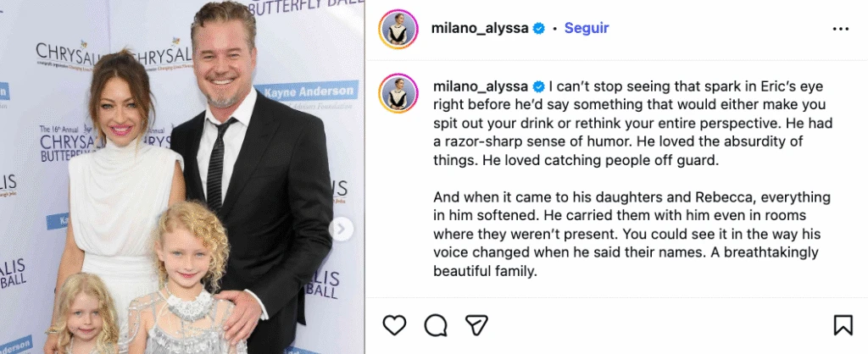868x354 pixels.
Task: Click the profile avatar in the post header
Action: tap(397, 29)
